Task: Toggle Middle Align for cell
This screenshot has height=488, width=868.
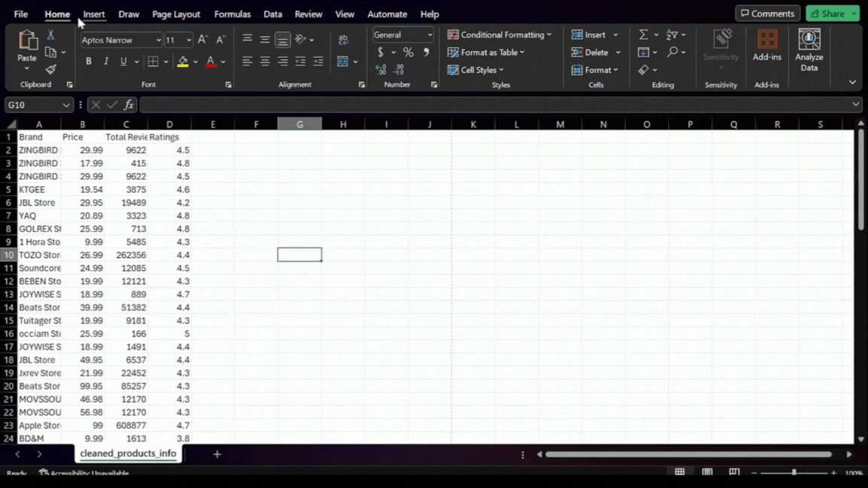Action: point(265,39)
